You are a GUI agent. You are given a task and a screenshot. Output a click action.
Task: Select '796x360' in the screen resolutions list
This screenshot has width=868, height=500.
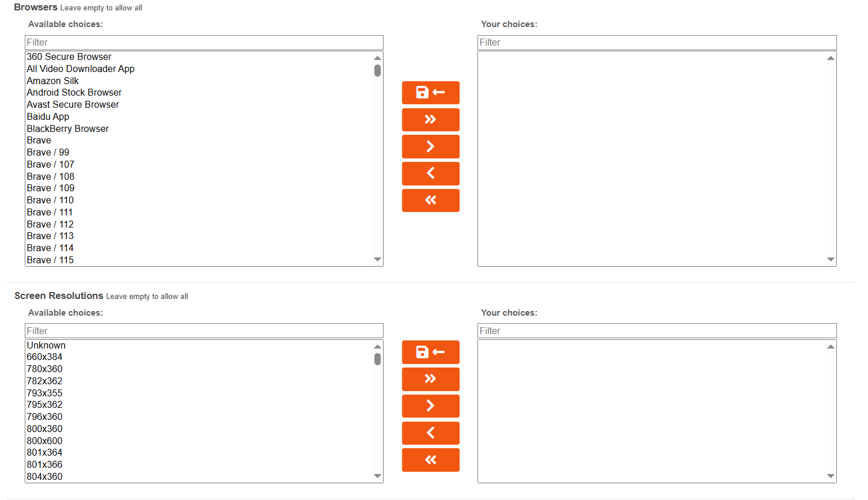coord(199,417)
